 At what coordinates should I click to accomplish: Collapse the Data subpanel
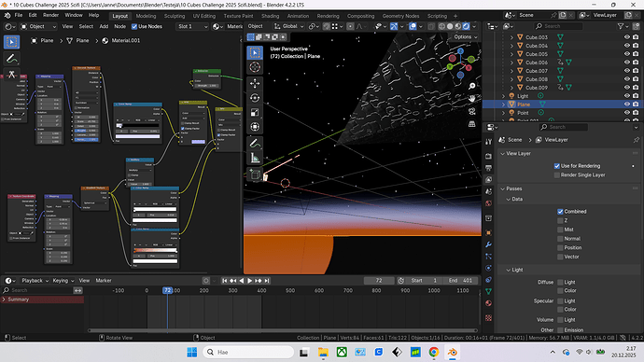[509, 199]
